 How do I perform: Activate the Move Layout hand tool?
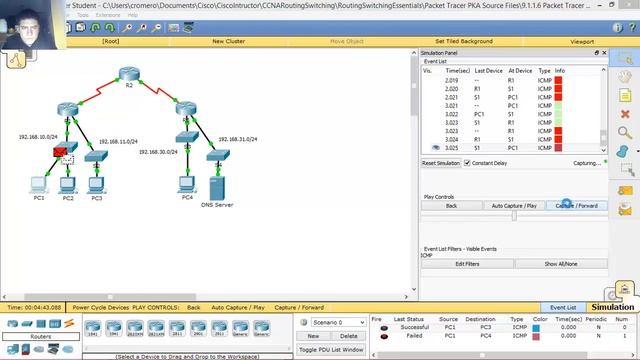[624, 77]
